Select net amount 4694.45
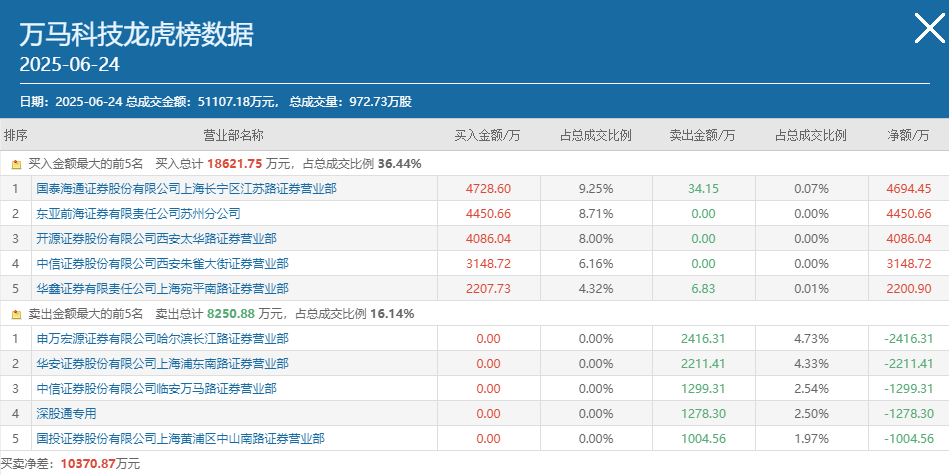 [909, 189]
